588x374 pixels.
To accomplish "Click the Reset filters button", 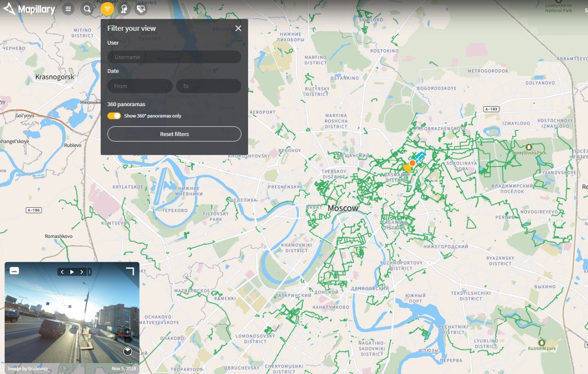I will coord(174,134).
